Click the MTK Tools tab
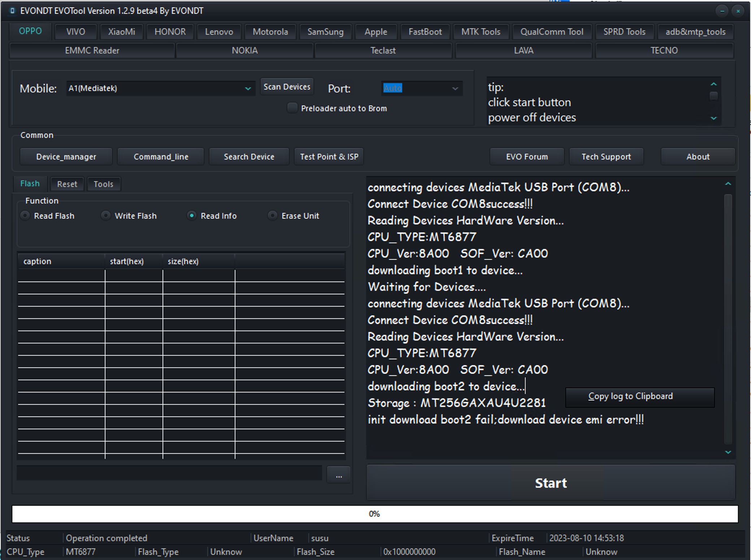Screen dimensions: 751x560 pos(480,32)
